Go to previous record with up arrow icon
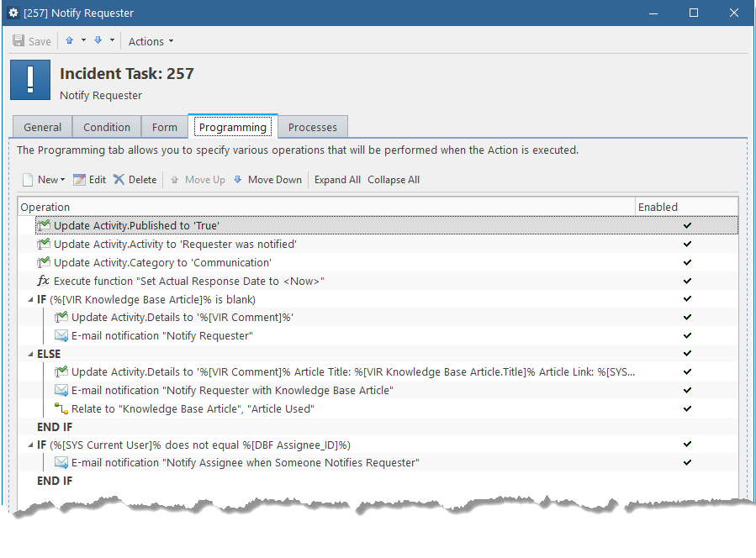Screen dimensions: 756x558 (x=70, y=40)
